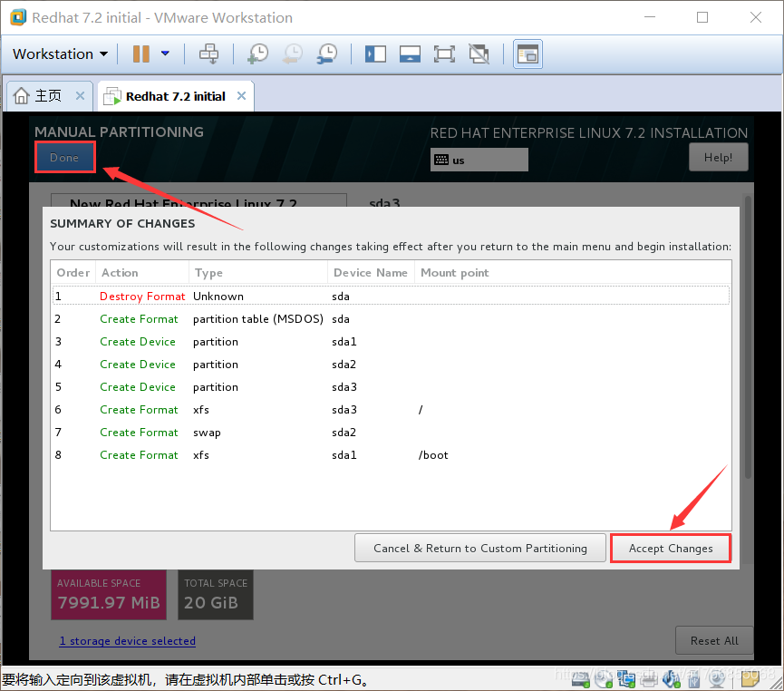This screenshot has width=784, height=691.
Task: Select the Create Device sda1 row
Action: click(391, 341)
